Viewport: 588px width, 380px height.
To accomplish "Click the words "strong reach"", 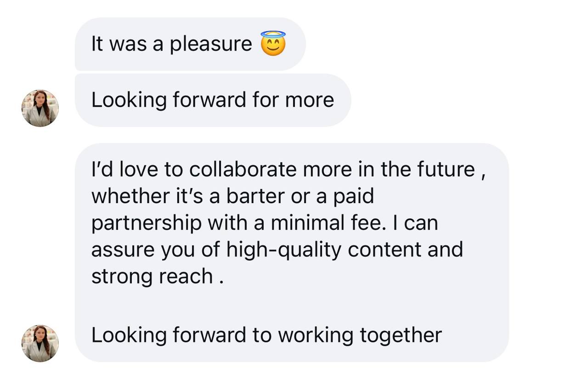I will [152, 277].
